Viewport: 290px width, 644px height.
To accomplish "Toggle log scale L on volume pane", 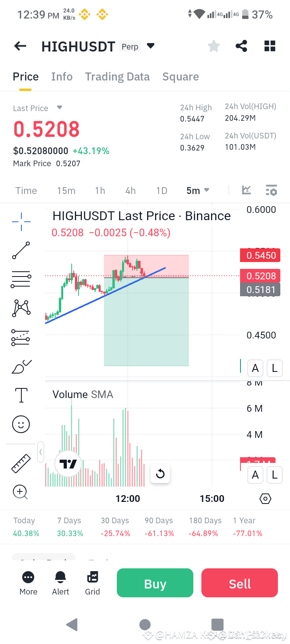I will (275, 475).
